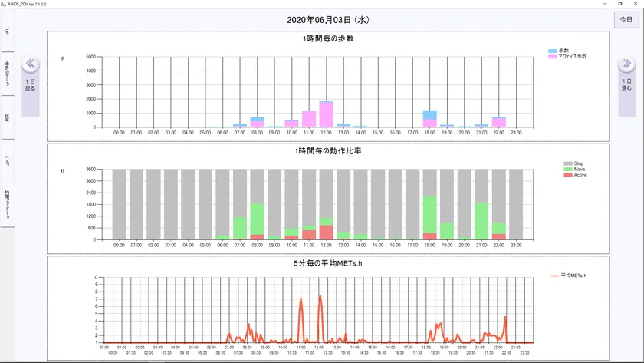Click the METs spike near 22:30 on the line chart
This screenshot has height=363, width=644.
[505, 317]
